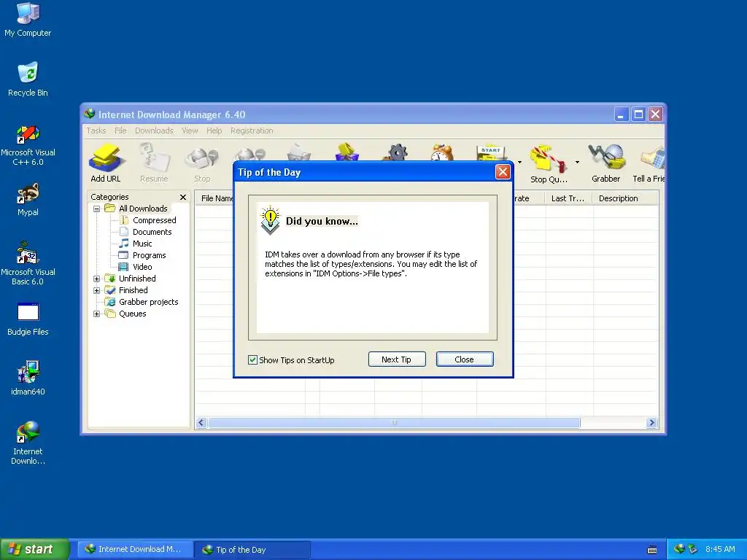Select Microsoft Visual Basic 6.0 shortcut
The image size is (747, 560).
click(x=28, y=264)
